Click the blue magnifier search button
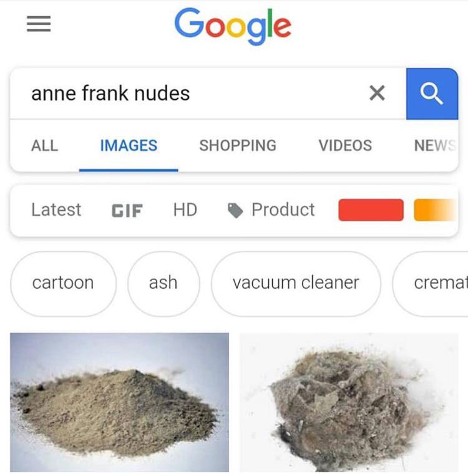This screenshot has height=476, width=468. click(x=432, y=94)
